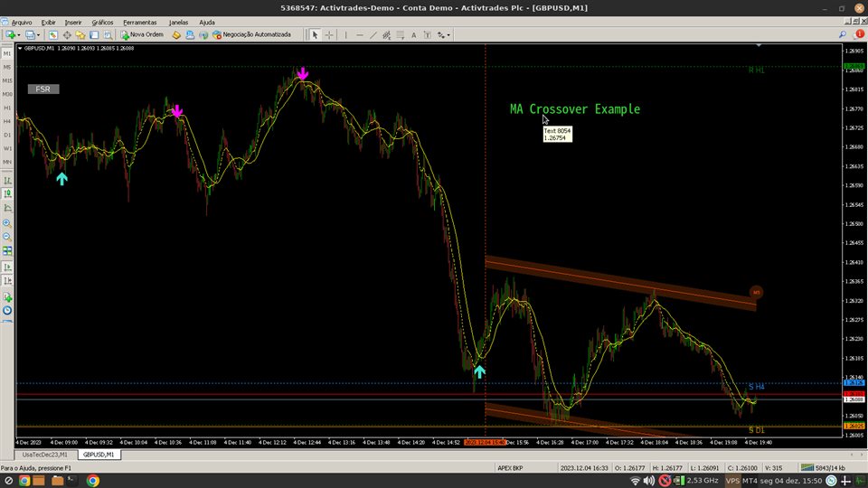Select the Fibonacci retracement tool
This screenshot has width=868, height=488.
pos(401,35)
